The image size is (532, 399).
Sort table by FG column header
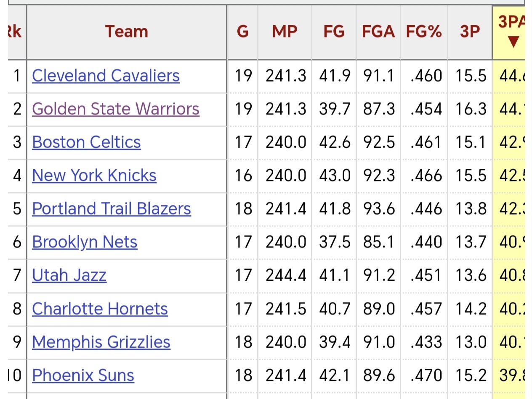coord(334,32)
